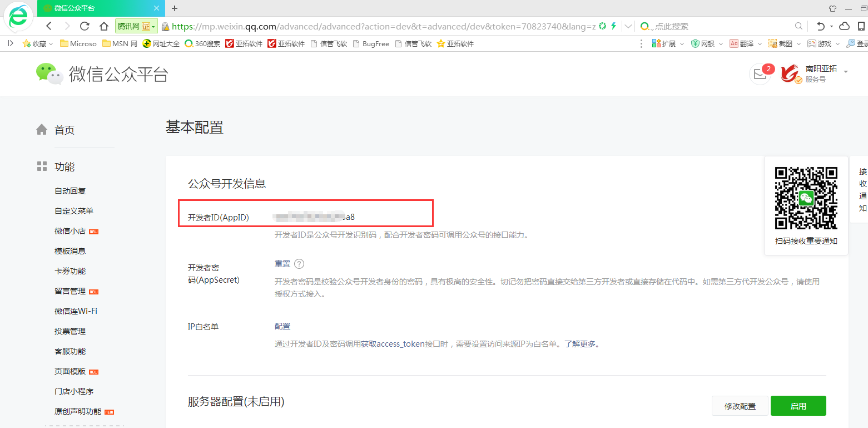Click the magnifier search icon in search box
The image size is (868, 428).
pos(798,26)
